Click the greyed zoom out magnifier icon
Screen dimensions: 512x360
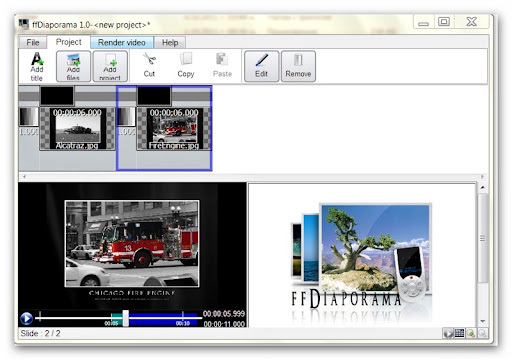482,333
